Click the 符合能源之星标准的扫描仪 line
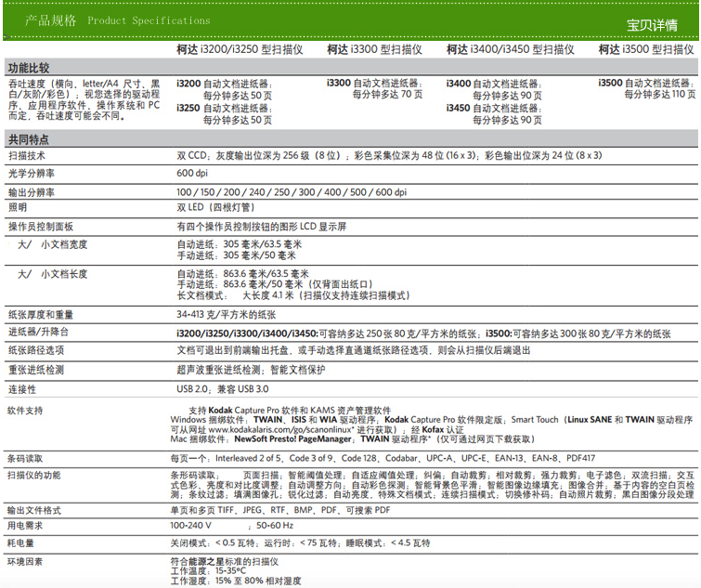Image resolution: width=701 pixels, height=588 pixels. tap(225, 562)
